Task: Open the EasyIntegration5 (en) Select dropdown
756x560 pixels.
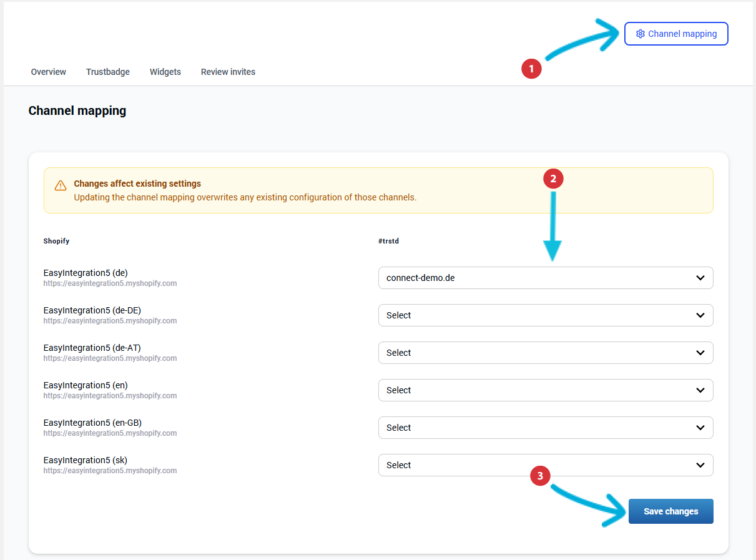Action: coord(545,390)
